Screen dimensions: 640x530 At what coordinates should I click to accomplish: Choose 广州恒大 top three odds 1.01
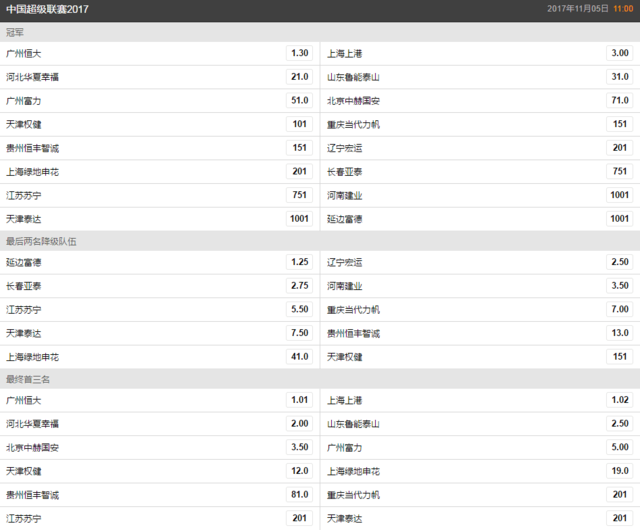pyautogui.click(x=299, y=400)
